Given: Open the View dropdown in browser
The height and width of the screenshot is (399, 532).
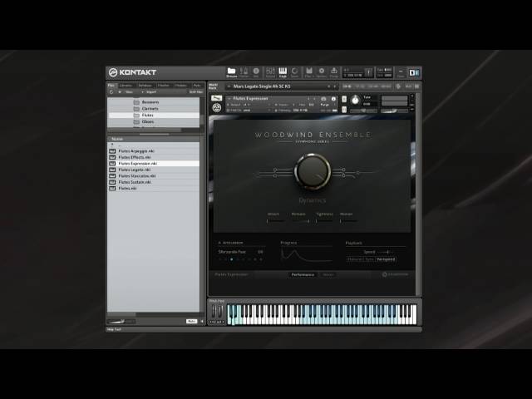Looking at the screenshot, I should click(x=129, y=92).
